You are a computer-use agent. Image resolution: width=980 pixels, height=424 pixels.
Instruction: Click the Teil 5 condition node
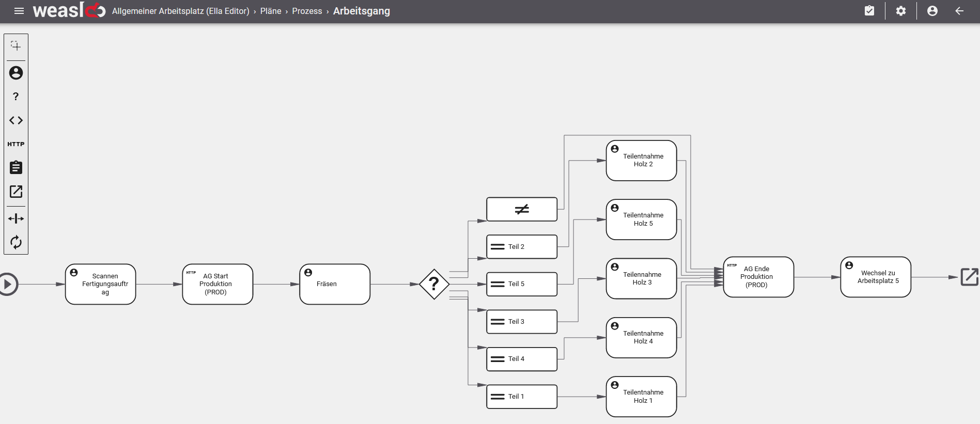click(522, 284)
